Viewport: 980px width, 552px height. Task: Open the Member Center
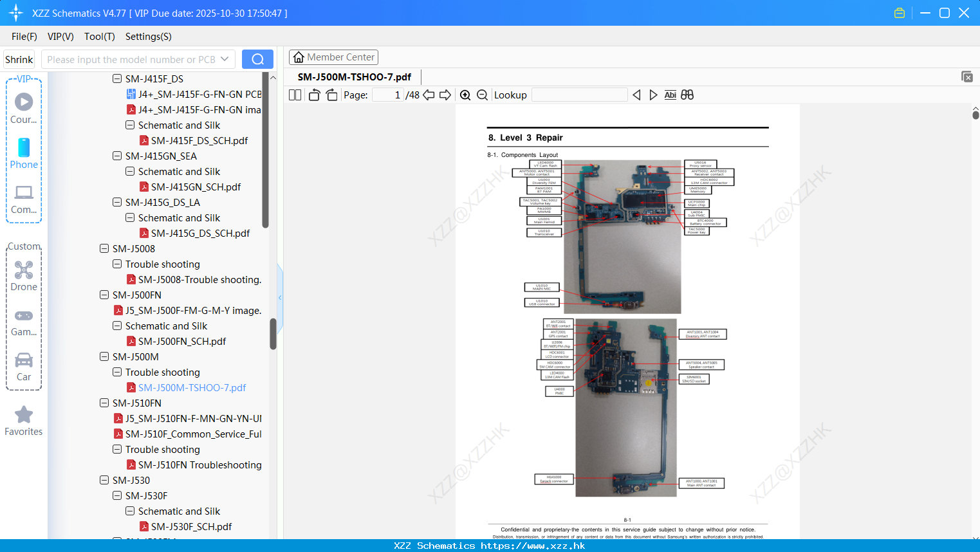pos(333,57)
